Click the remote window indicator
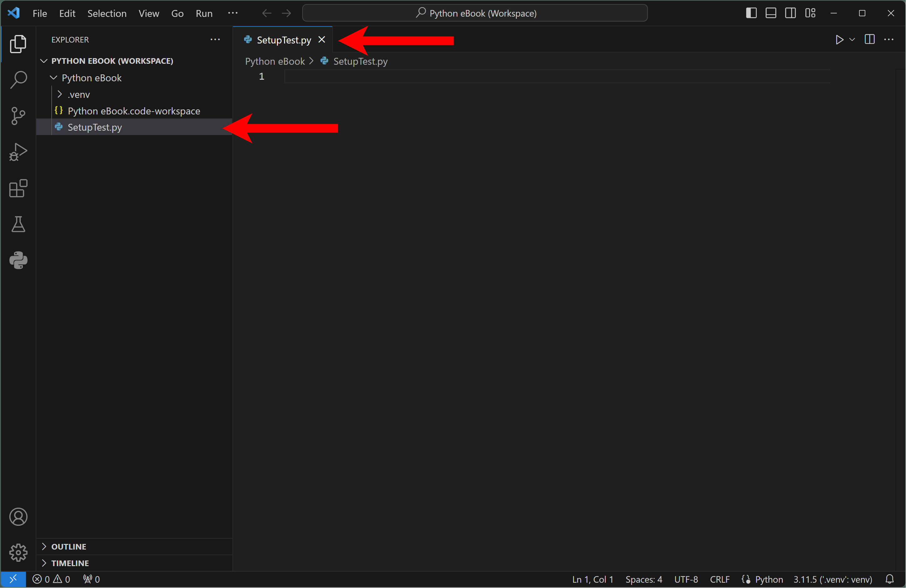The width and height of the screenshot is (906, 588). [13, 579]
